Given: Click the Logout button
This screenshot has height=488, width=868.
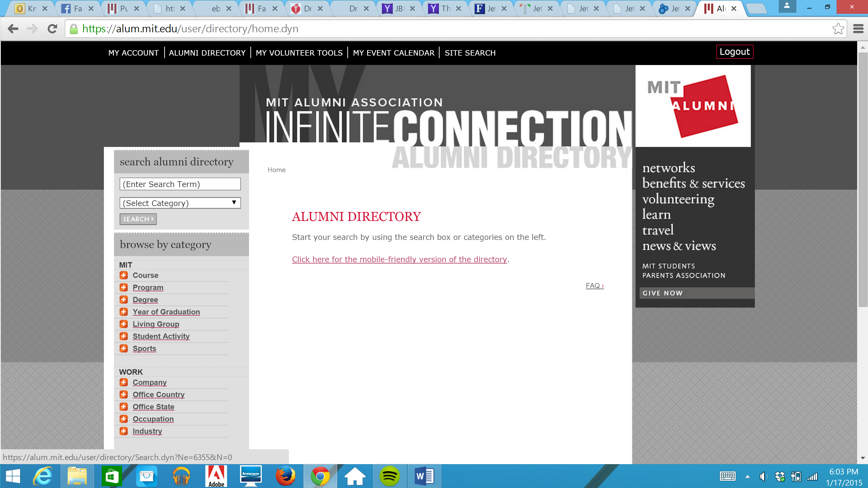Looking at the screenshot, I should click(x=735, y=52).
